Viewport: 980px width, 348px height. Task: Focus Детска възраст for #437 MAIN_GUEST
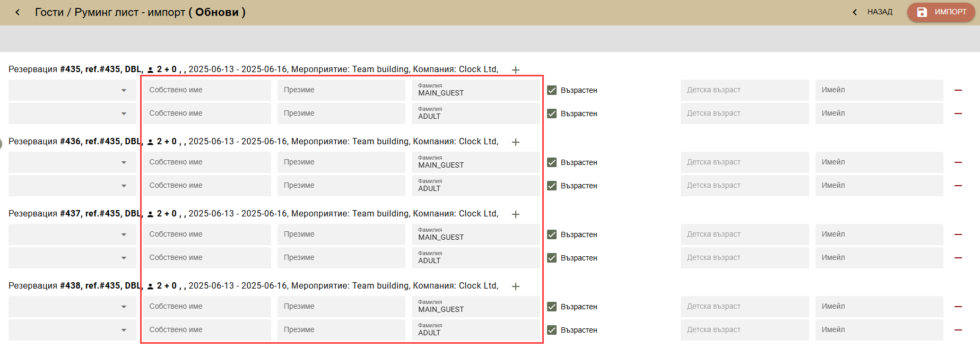point(745,234)
